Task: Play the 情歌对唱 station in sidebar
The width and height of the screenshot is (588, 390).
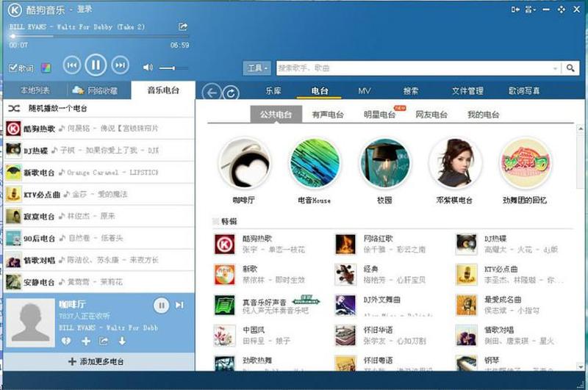Action: (x=99, y=260)
